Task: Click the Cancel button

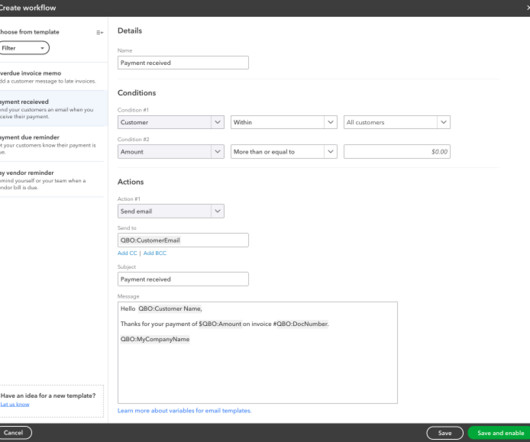Action: (x=14, y=433)
